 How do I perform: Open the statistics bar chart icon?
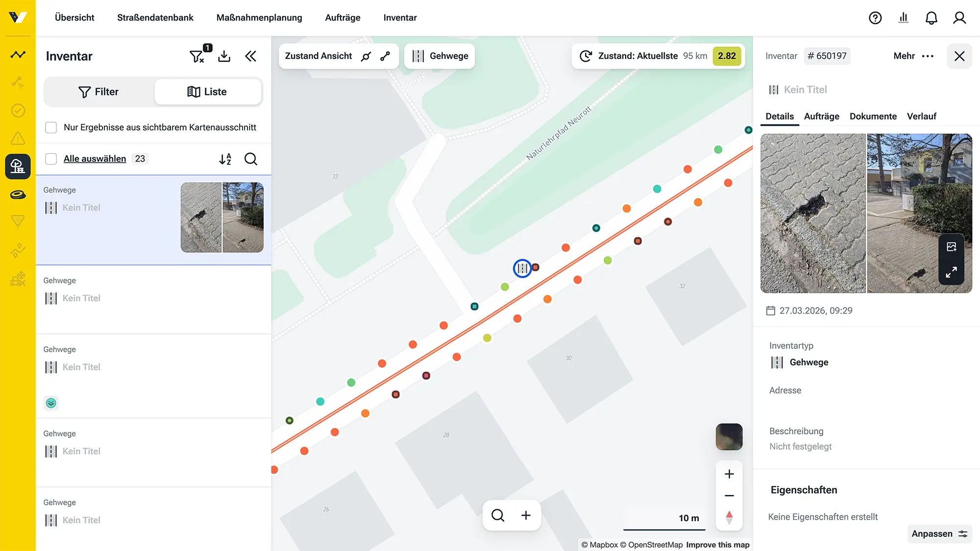904,18
